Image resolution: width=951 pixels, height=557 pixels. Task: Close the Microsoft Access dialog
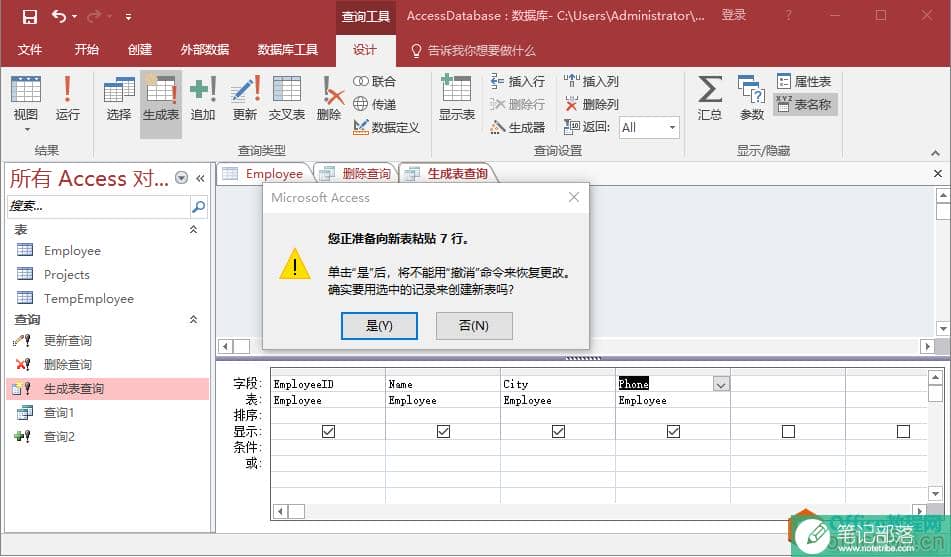pyautogui.click(x=574, y=197)
